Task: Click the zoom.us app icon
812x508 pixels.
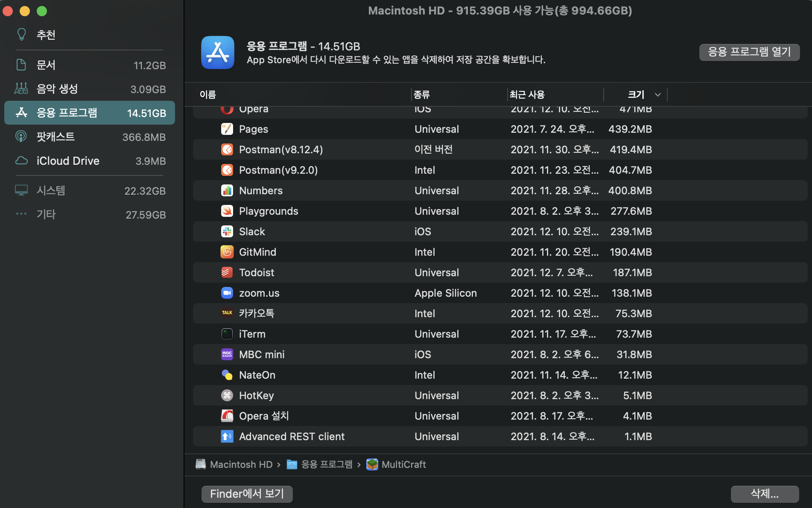Action: 227,293
